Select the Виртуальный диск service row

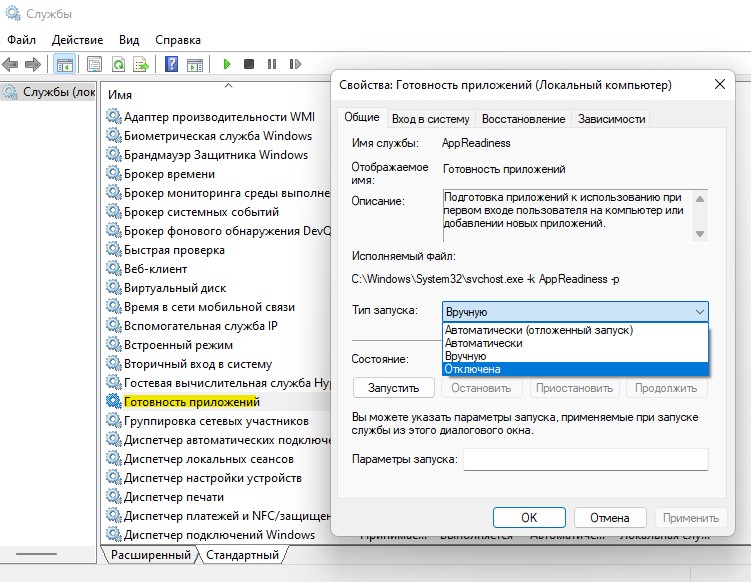[x=217, y=288]
